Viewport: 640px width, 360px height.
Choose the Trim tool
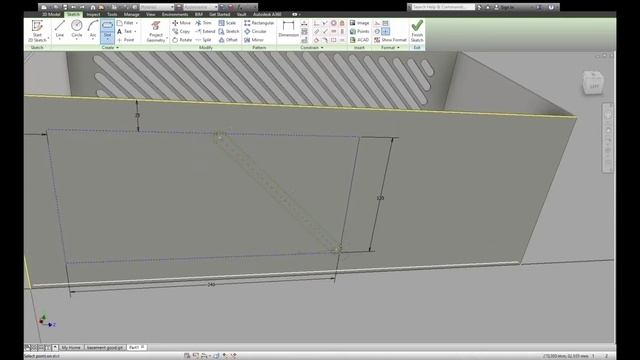203,23
